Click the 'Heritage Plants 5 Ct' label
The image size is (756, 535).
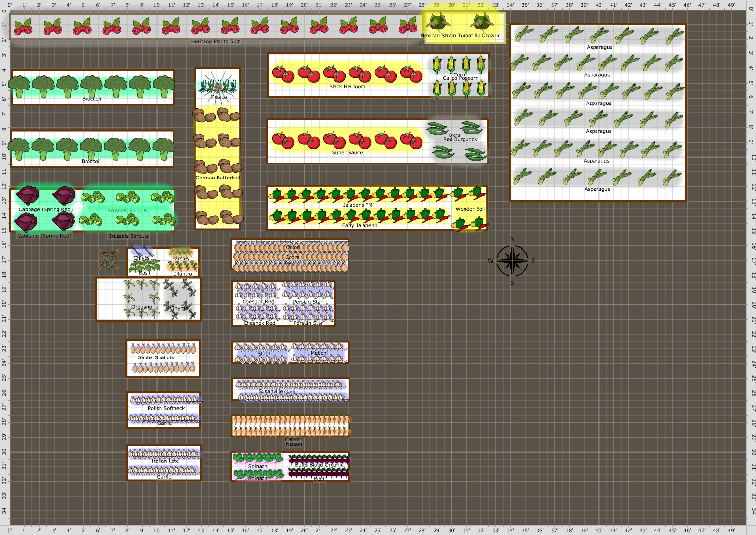pos(216,42)
